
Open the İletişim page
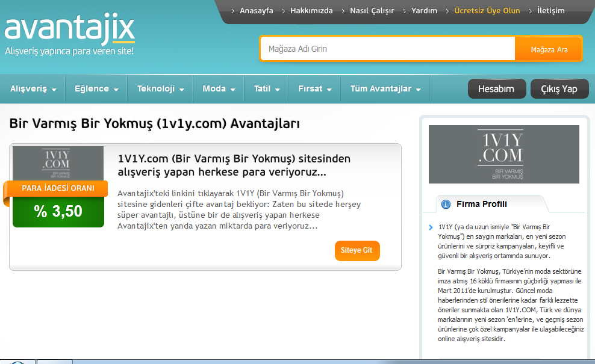point(550,11)
